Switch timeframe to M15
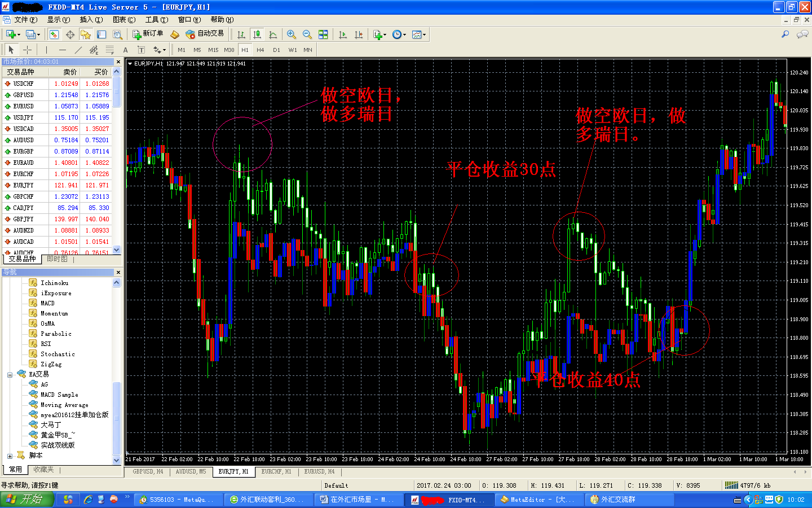The height and width of the screenshot is (508, 812). tap(213, 50)
